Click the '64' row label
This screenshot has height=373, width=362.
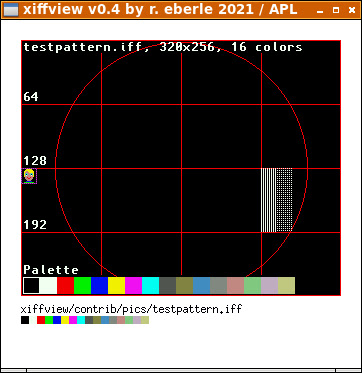click(31, 97)
